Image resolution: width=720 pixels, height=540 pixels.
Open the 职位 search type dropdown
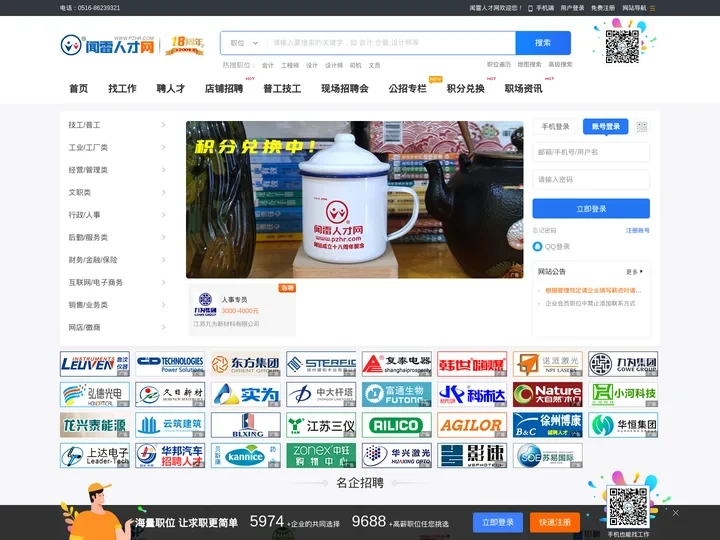tap(244, 43)
